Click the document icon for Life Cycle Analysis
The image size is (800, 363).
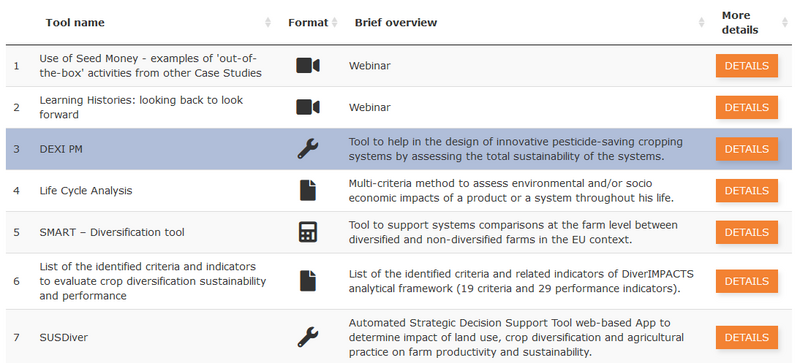[x=308, y=190]
